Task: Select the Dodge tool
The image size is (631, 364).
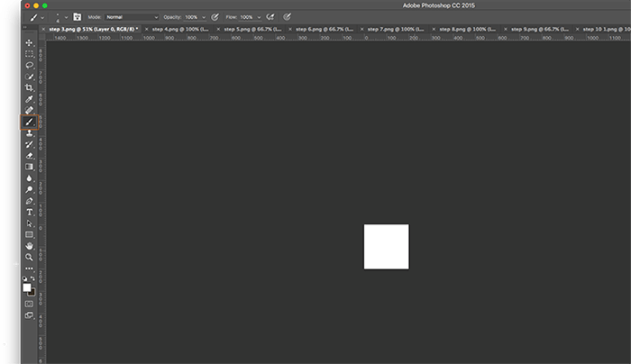Action: (x=29, y=189)
